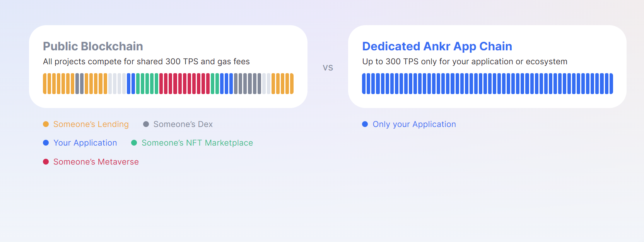Image resolution: width=644 pixels, height=242 pixels.
Task: Click the red Someone's Metaverse legend dot
Action: [46, 162]
